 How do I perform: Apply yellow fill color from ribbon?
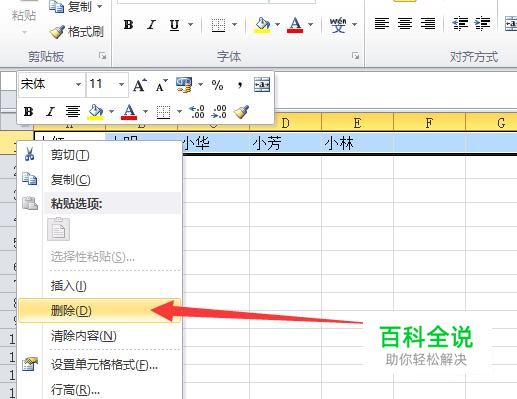tap(262, 25)
